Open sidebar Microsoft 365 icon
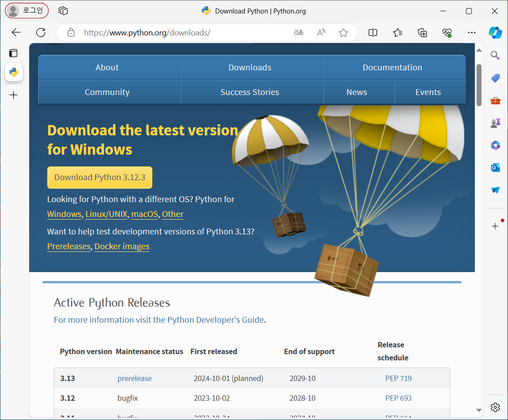This screenshot has height=420, width=508. (495, 145)
